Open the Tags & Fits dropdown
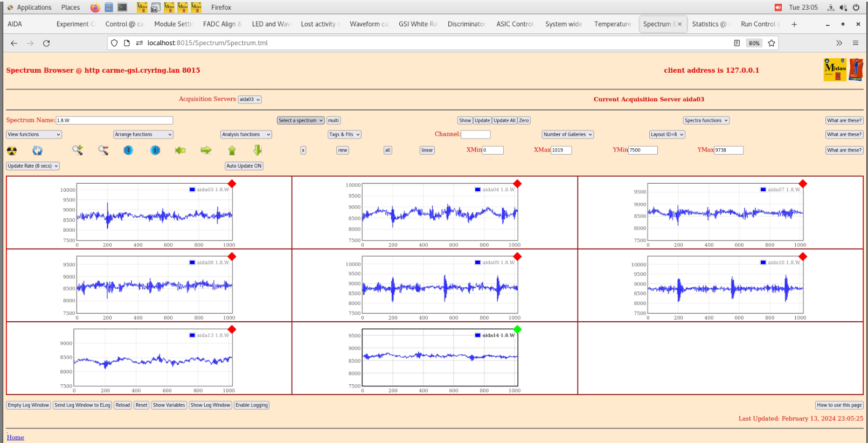The height and width of the screenshot is (443, 868). (344, 135)
